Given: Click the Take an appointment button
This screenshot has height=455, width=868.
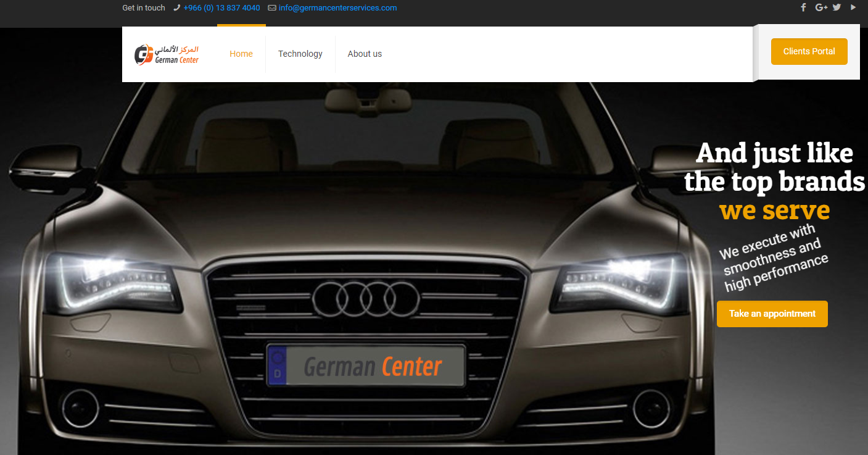Looking at the screenshot, I should [x=772, y=314].
